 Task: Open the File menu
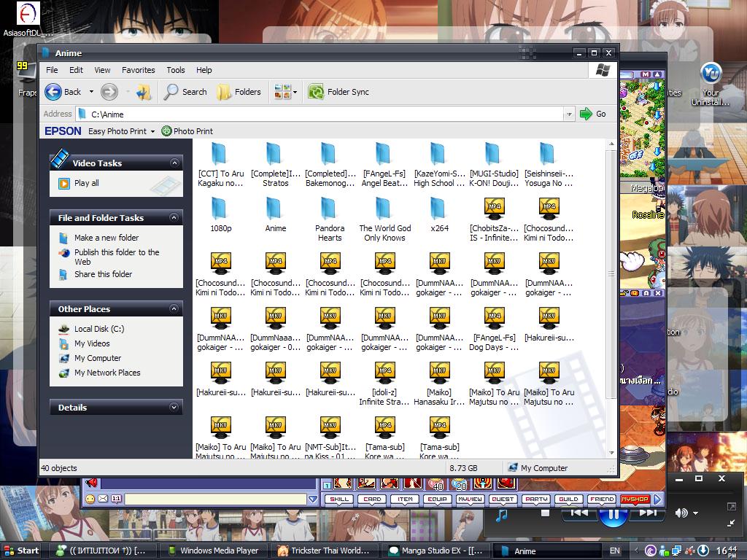coord(52,70)
